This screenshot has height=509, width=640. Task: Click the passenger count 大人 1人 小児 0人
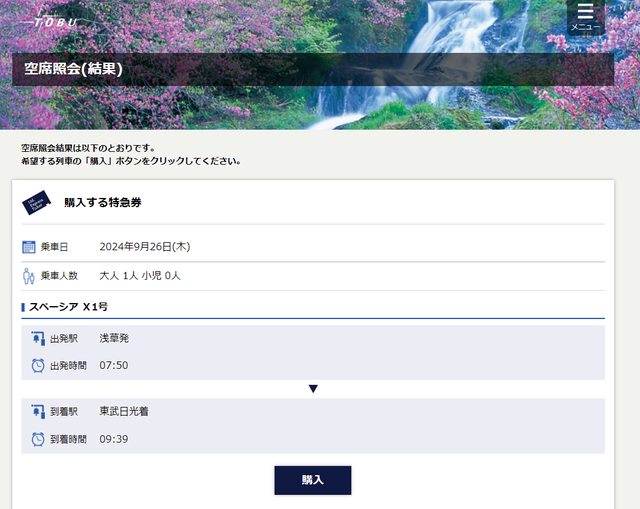pyautogui.click(x=140, y=276)
